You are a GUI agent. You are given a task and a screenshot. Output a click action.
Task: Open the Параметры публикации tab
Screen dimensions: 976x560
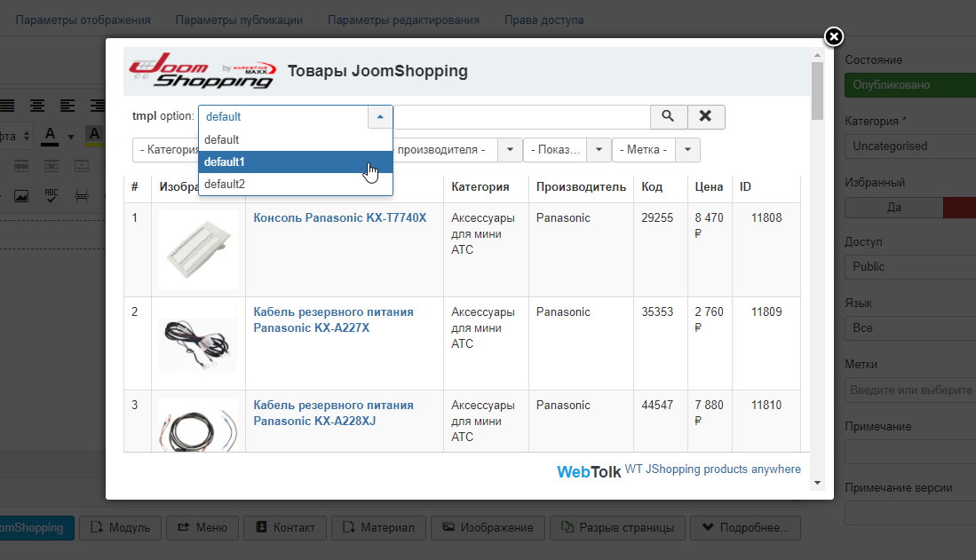(x=239, y=20)
